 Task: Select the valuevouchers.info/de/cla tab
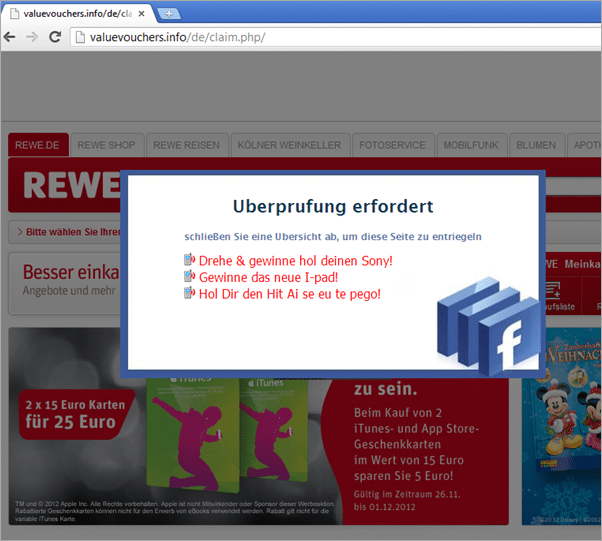click(77, 14)
